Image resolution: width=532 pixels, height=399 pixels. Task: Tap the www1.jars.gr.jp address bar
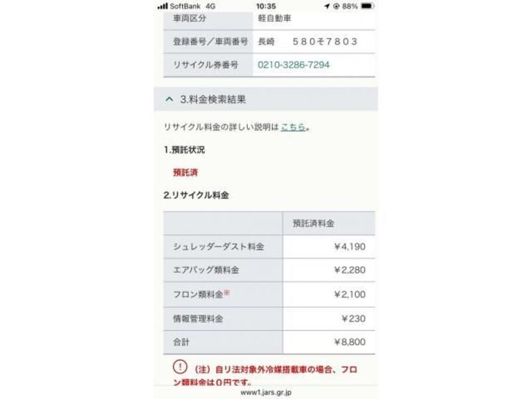[x=266, y=392]
